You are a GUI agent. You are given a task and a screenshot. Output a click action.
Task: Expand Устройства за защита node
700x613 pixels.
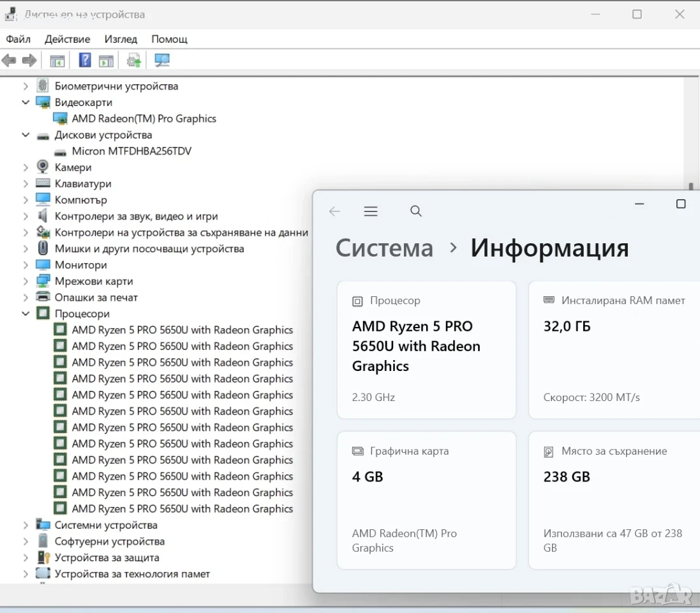pos(26,557)
